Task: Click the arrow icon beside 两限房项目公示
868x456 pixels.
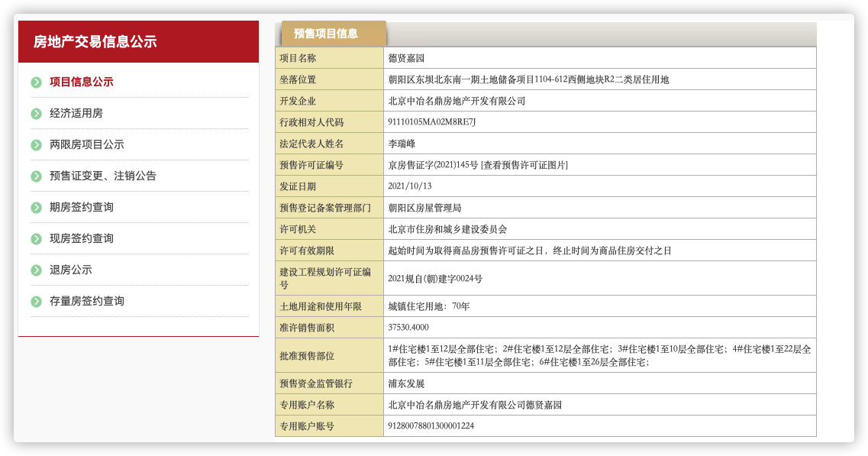Action: (x=36, y=145)
